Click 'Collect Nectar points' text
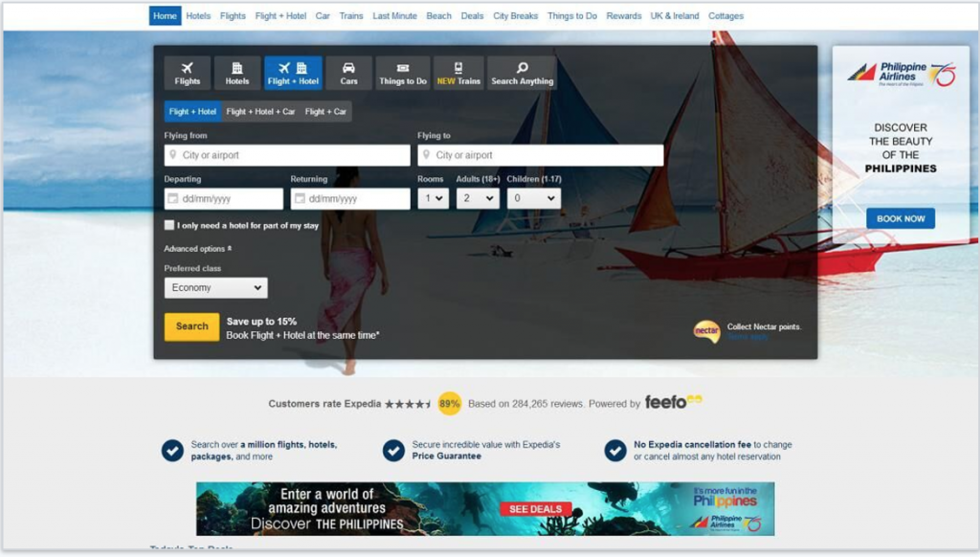Screen dimensions: 980x557 click(x=764, y=326)
